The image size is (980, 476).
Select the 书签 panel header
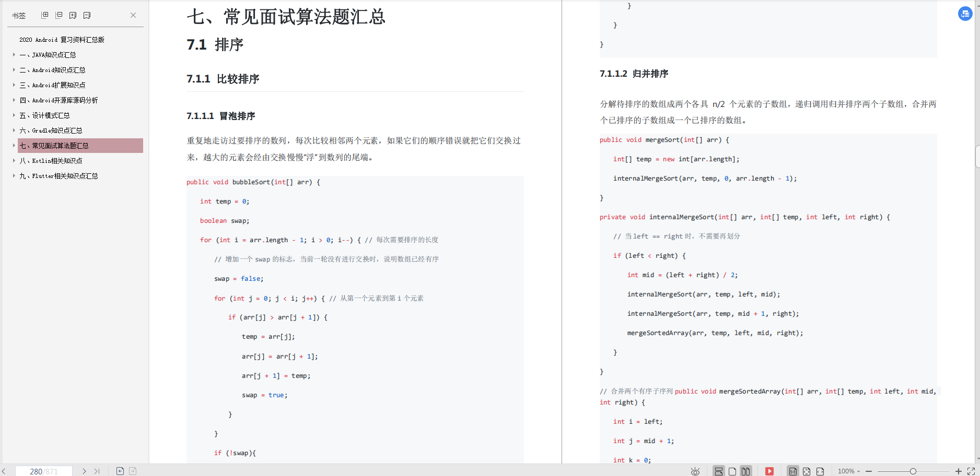click(19, 15)
